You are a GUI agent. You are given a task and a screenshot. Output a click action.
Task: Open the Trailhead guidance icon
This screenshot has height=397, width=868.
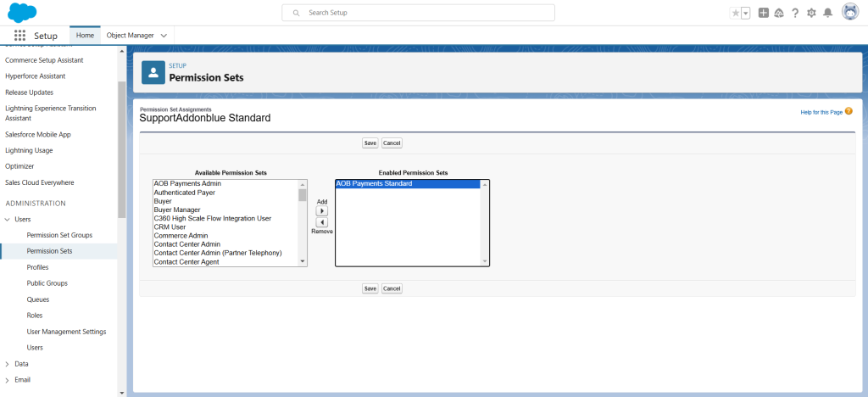[779, 13]
